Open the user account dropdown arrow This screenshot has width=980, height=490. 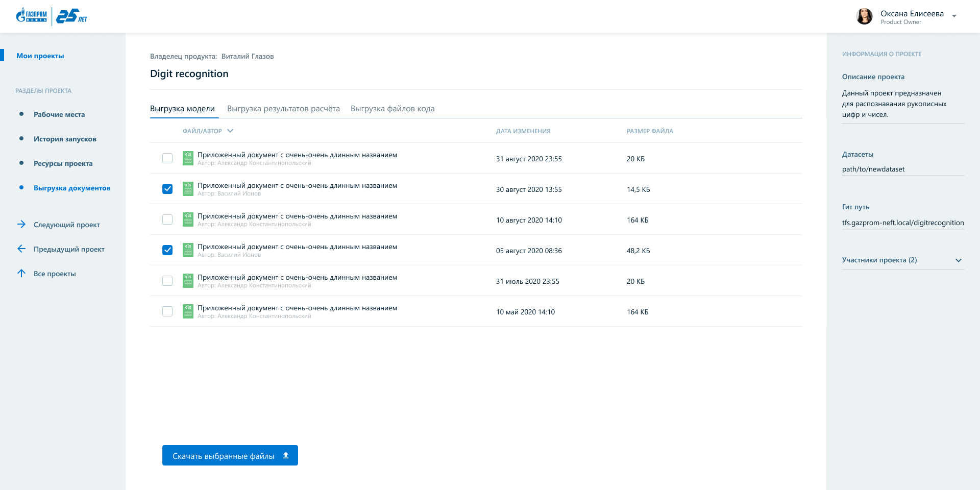coord(954,16)
